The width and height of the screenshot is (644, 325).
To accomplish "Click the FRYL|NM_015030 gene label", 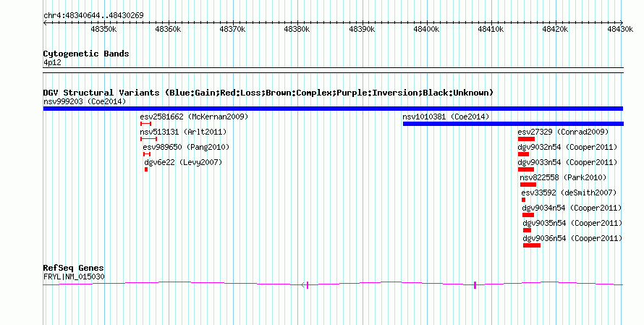I will (74, 277).
